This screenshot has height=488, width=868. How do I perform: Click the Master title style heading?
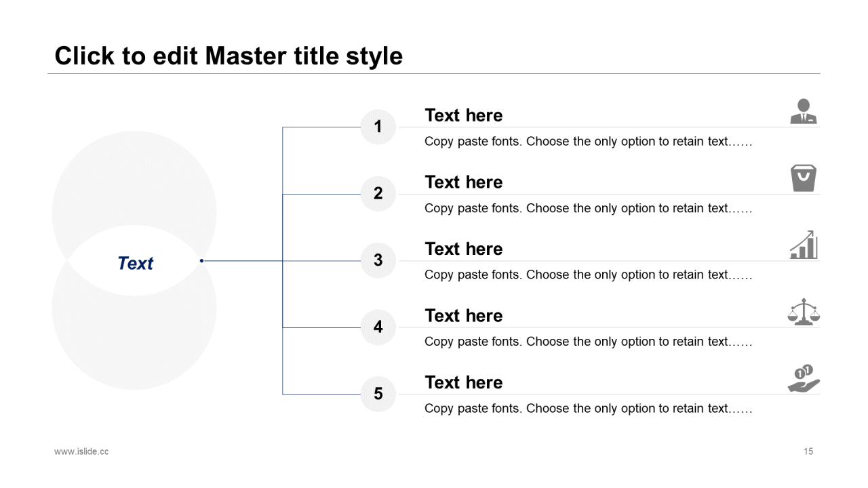click(x=229, y=56)
